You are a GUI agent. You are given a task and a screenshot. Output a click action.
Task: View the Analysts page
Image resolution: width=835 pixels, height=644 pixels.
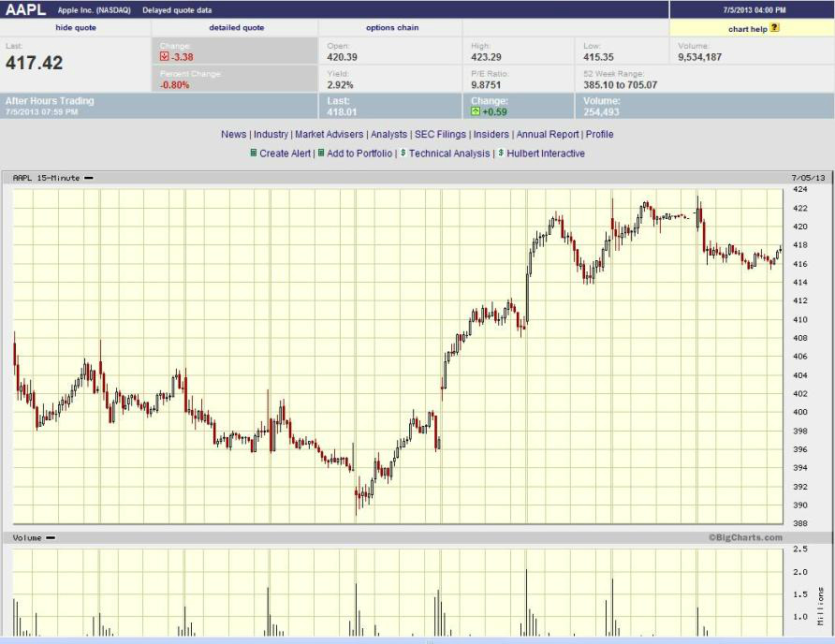pyautogui.click(x=388, y=135)
